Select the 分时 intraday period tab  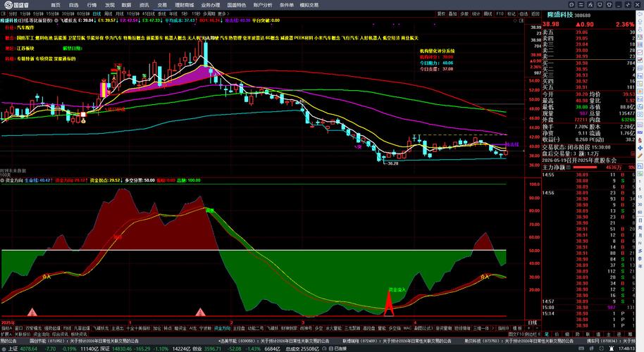click(x=13, y=13)
